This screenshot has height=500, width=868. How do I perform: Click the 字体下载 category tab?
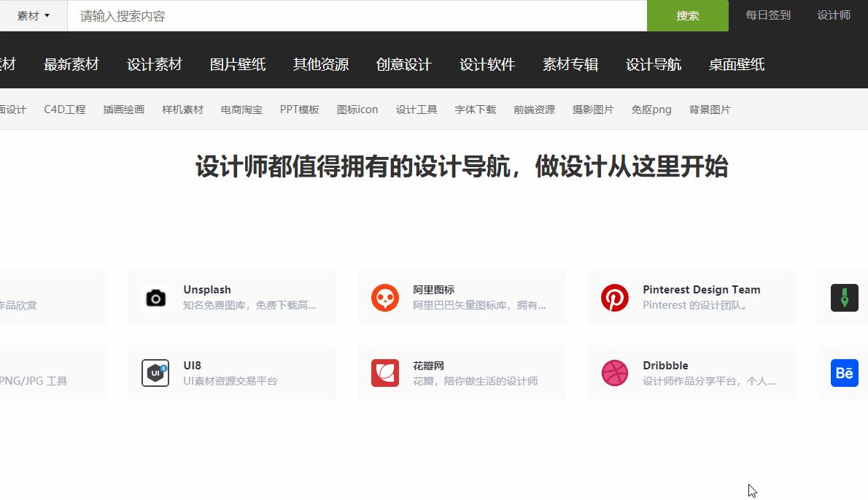tap(475, 109)
